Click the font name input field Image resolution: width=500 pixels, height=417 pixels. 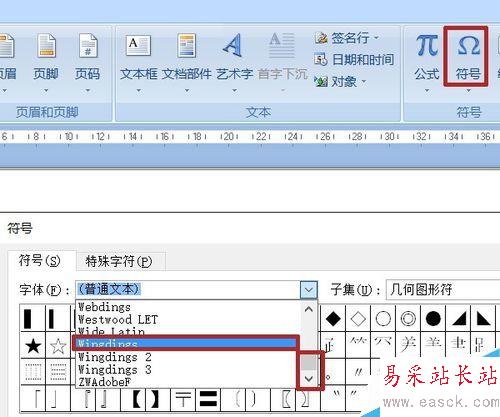tap(188, 289)
